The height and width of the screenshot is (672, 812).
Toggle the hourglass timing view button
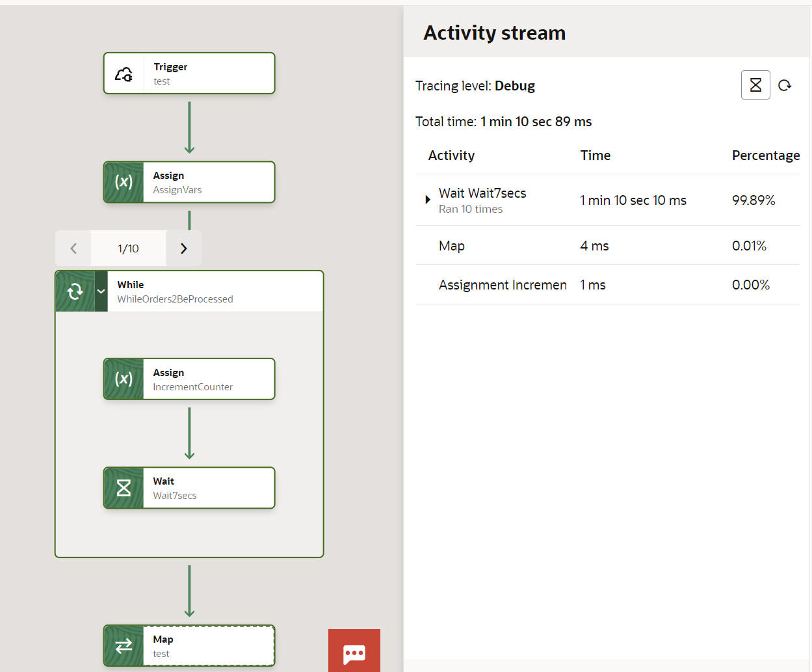click(x=755, y=85)
